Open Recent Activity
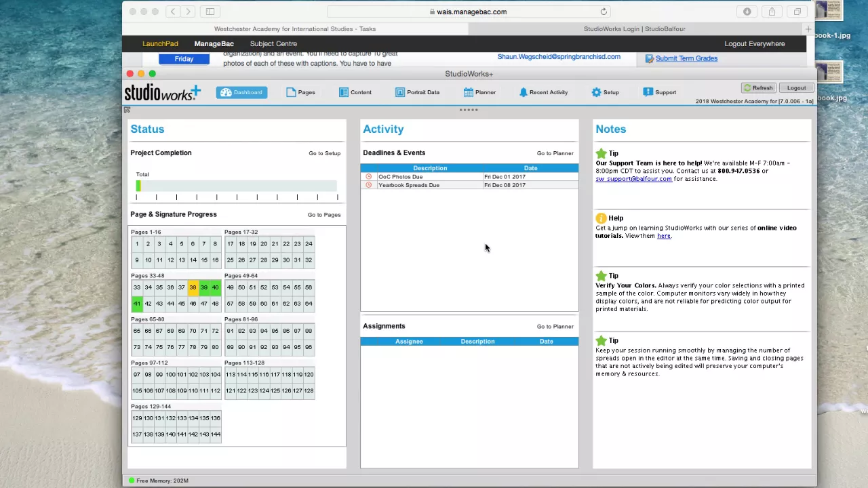Viewport: 868px width, 488px height. [543, 92]
